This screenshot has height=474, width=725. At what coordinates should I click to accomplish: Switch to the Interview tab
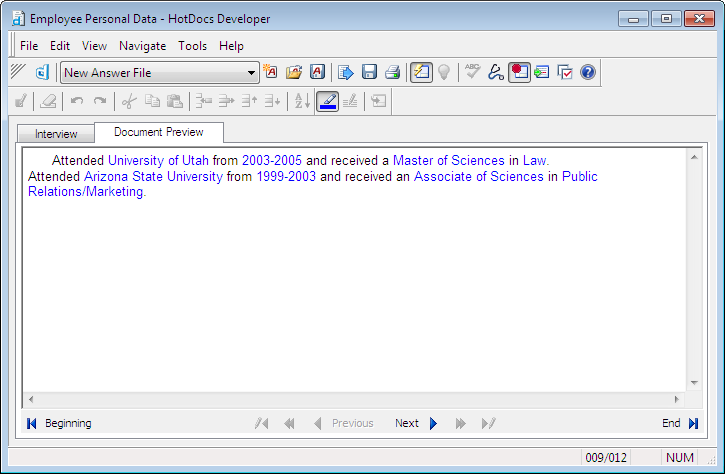[56, 134]
